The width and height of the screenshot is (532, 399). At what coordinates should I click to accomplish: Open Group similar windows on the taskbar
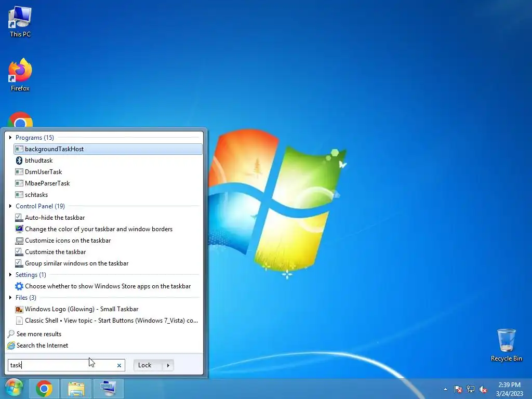(108, 263)
